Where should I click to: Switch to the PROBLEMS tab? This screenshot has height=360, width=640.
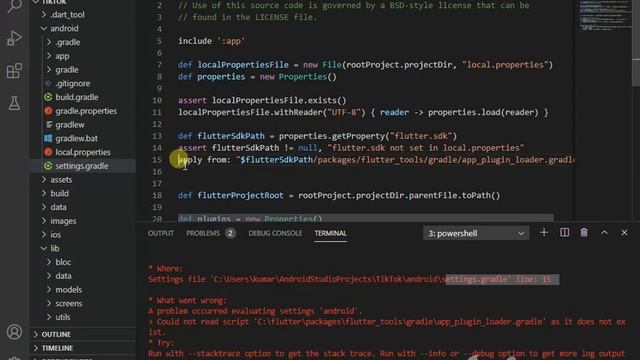203,233
